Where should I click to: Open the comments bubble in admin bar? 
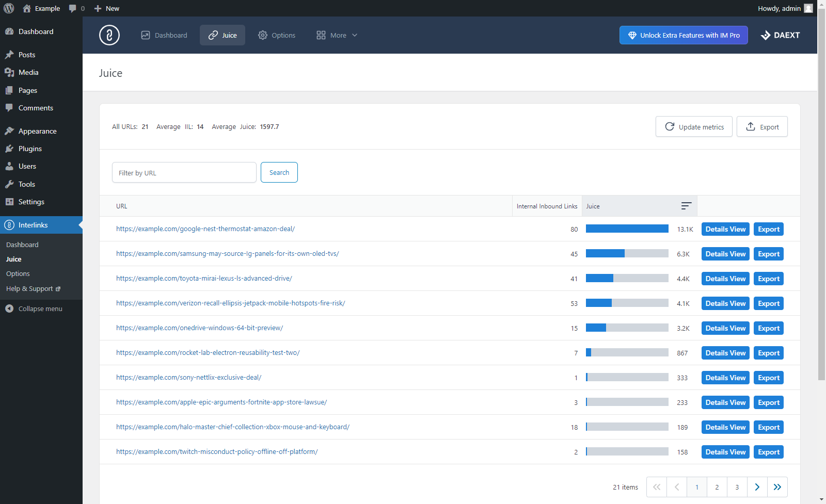point(76,8)
